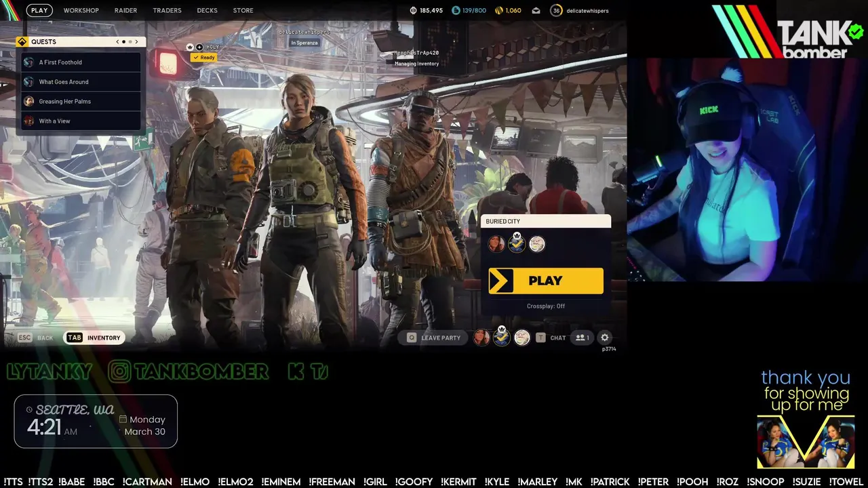
Task: Open the DECKS tab
Action: tap(207, 10)
